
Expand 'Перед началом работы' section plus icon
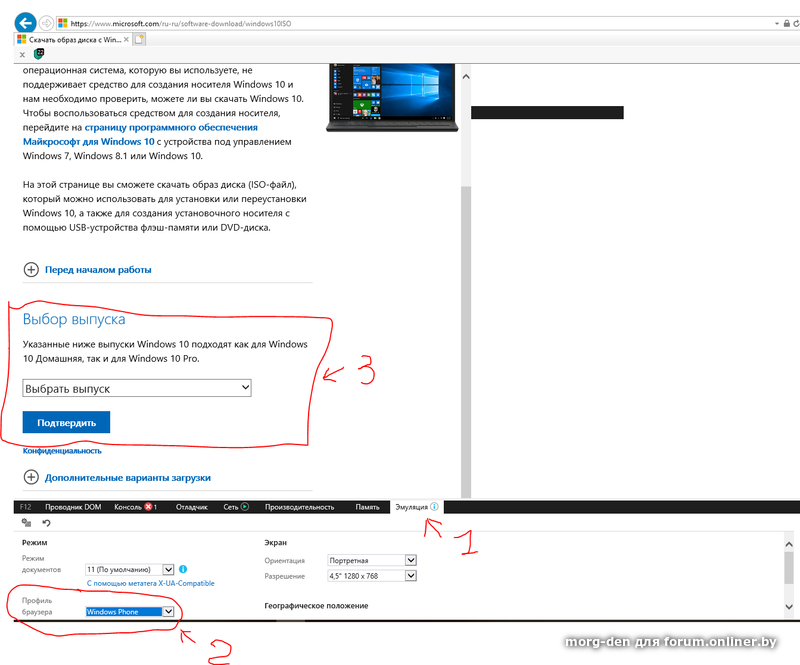(x=31, y=269)
